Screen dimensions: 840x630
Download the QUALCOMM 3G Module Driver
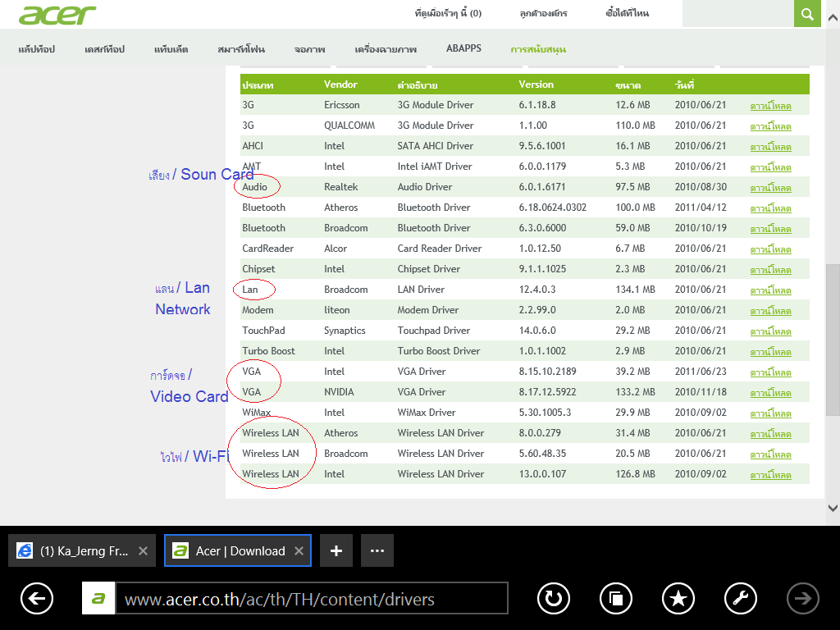point(770,126)
